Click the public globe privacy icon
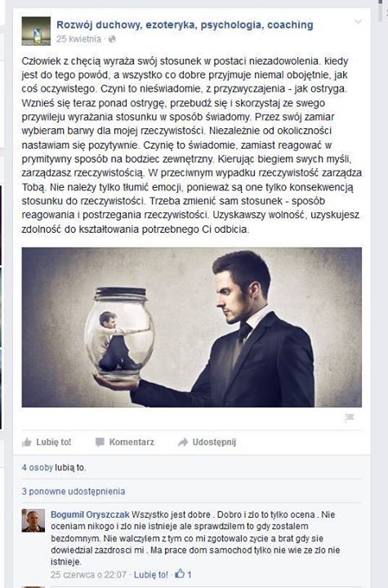This screenshot has width=388, height=588. tap(112, 39)
